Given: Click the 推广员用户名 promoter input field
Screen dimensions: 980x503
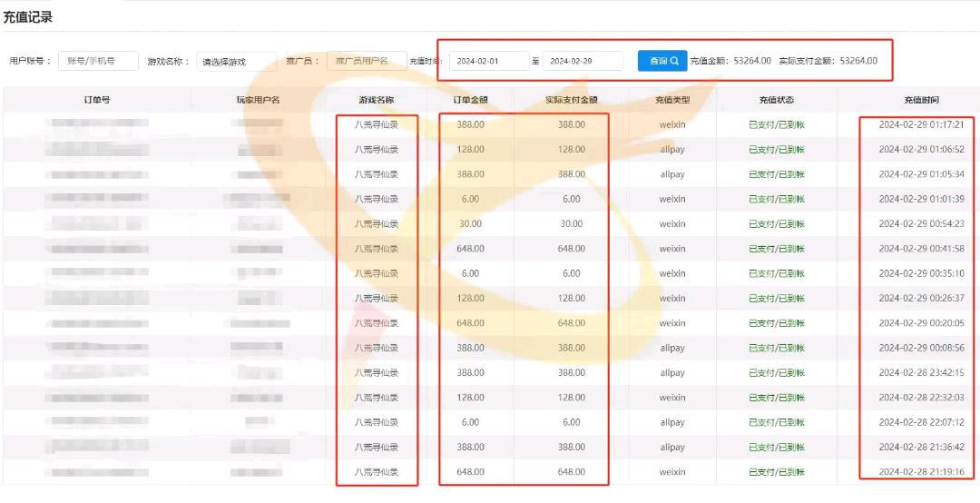Looking at the screenshot, I should (366, 61).
